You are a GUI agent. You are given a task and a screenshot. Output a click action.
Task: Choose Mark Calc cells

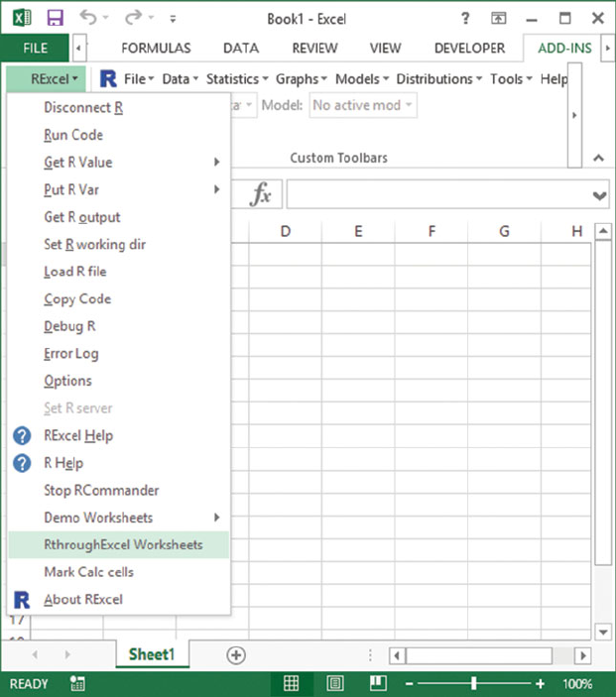(119, 572)
